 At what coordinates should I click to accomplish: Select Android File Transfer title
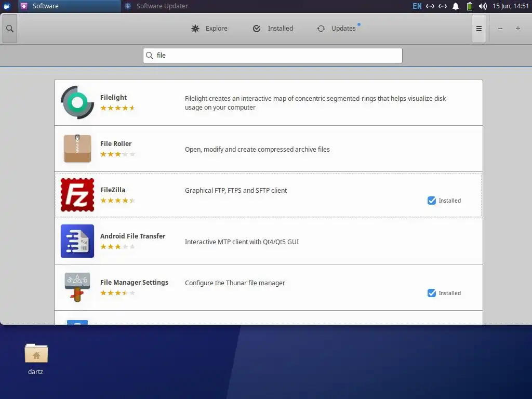point(132,236)
